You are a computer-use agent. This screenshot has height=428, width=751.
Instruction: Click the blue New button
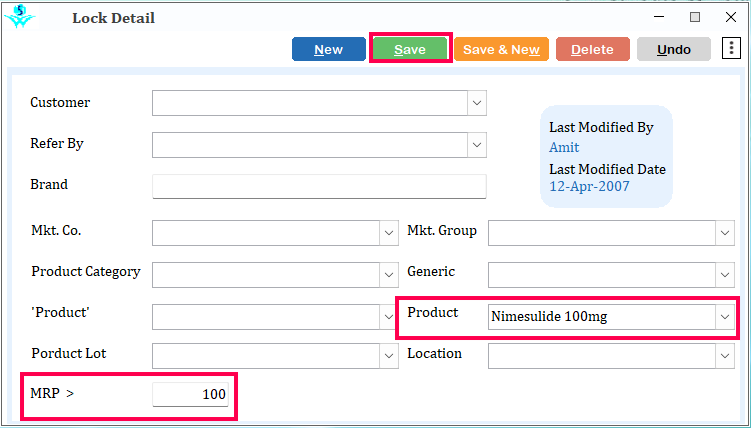click(x=329, y=49)
